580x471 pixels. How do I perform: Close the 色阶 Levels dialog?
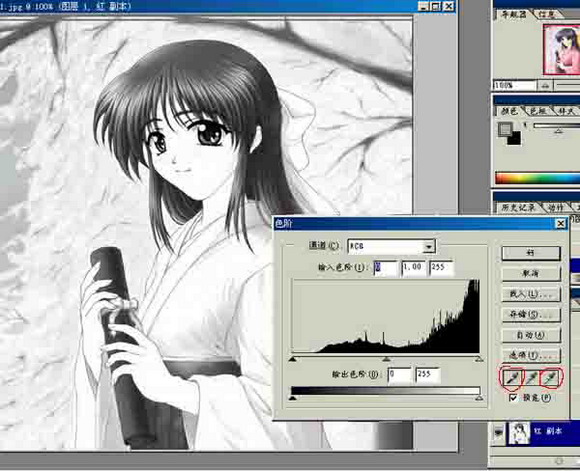click(x=561, y=223)
